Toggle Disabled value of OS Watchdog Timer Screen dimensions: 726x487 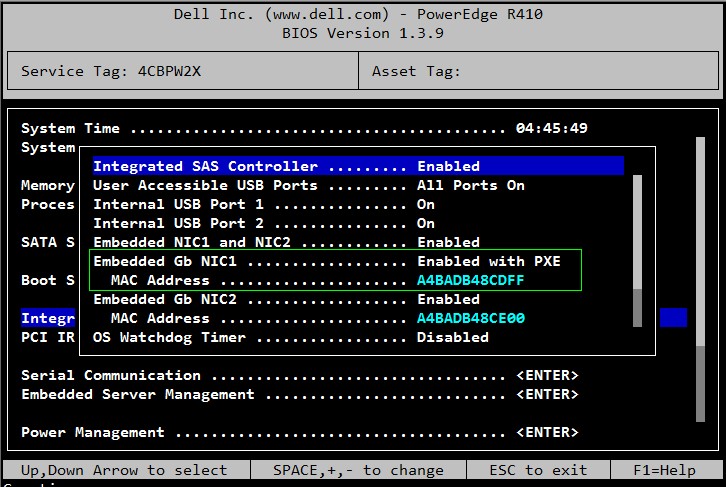click(x=453, y=337)
